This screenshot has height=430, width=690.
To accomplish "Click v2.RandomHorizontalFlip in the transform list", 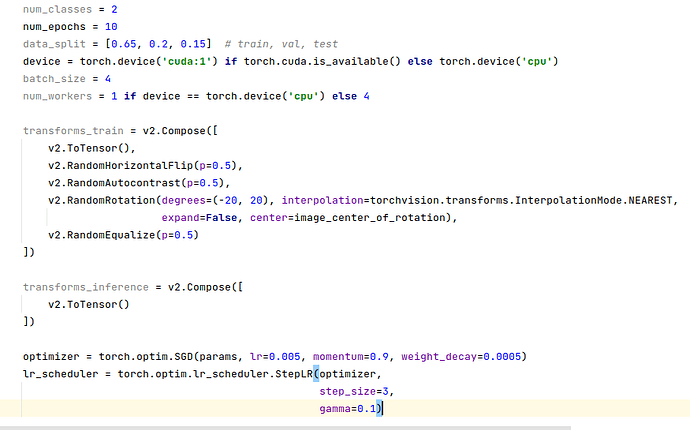I will pos(120,166).
